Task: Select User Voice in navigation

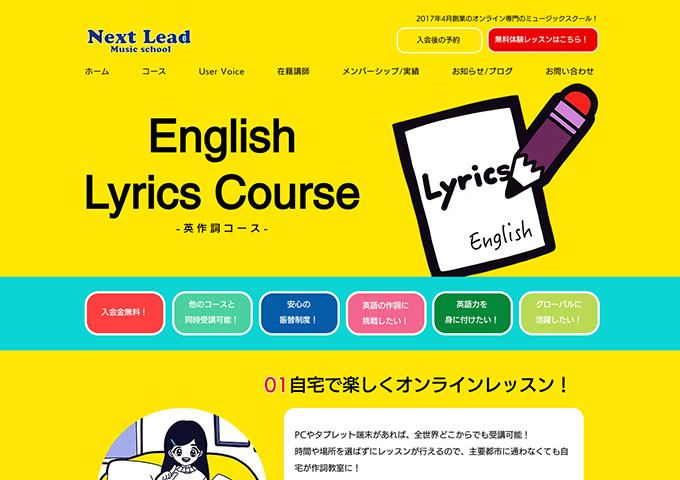Action: 221,72
